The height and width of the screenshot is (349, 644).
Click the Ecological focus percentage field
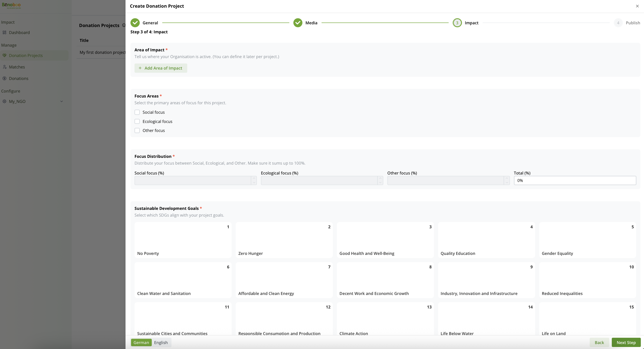(319, 181)
